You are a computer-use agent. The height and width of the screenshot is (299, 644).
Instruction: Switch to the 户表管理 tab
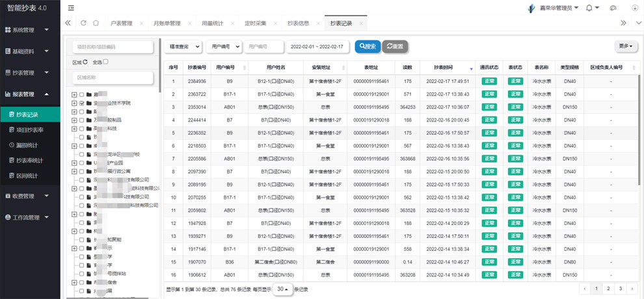coord(122,23)
